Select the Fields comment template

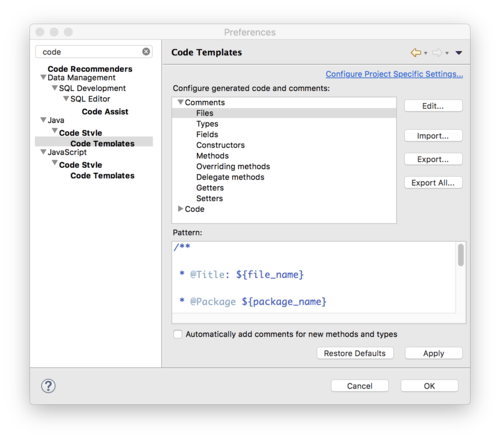point(207,135)
